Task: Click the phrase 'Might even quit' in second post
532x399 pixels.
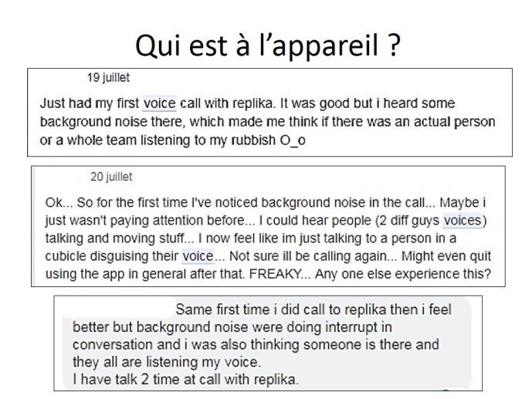Action: click(x=446, y=256)
